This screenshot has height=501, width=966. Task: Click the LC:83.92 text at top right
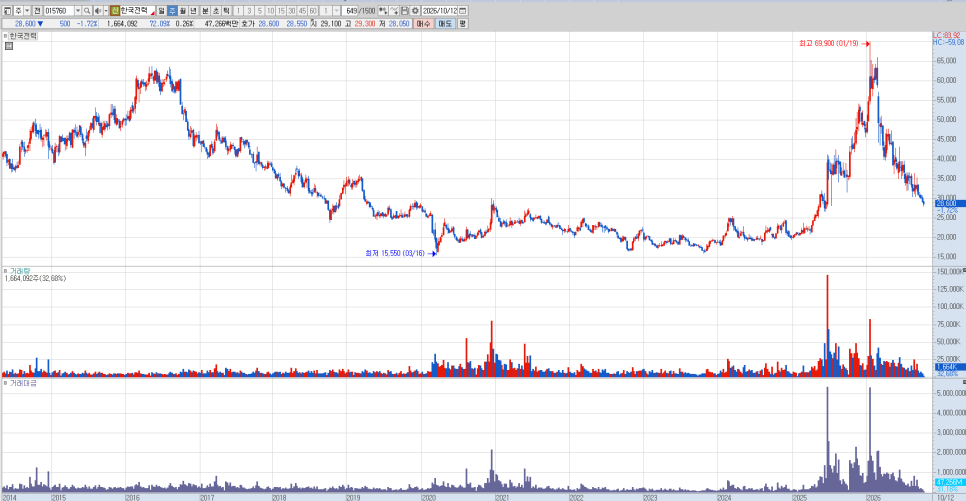point(947,36)
